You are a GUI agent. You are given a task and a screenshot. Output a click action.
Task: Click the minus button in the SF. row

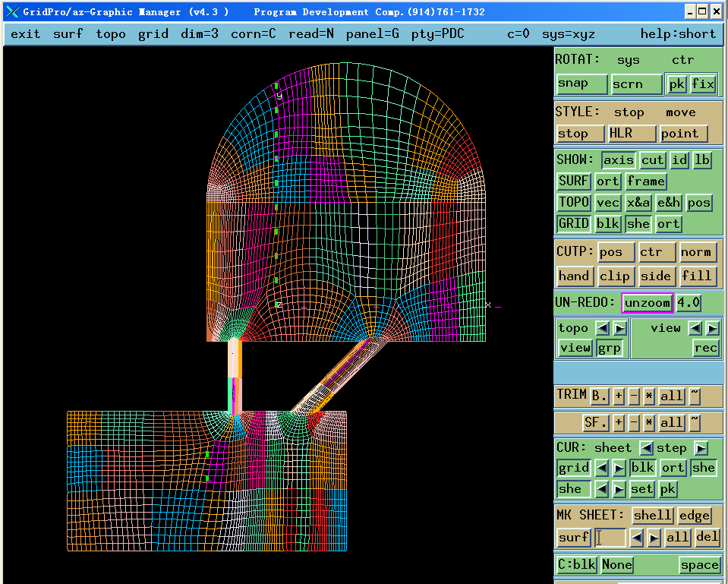[x=634, y=422]
